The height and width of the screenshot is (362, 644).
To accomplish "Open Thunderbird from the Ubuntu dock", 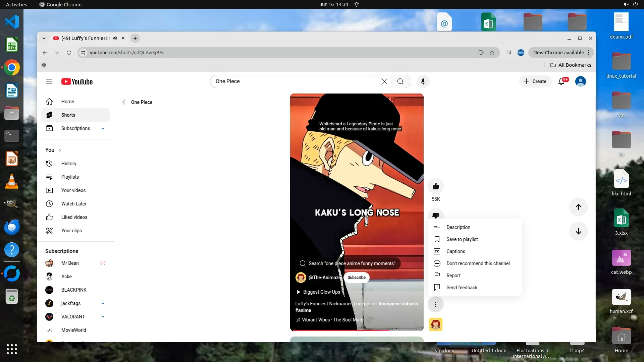I will [x=12, y=227].
